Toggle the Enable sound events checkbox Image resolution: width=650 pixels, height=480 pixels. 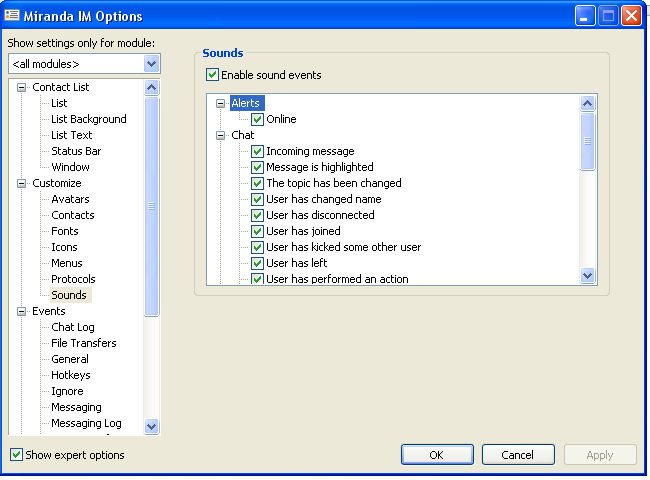pos(212,75)
